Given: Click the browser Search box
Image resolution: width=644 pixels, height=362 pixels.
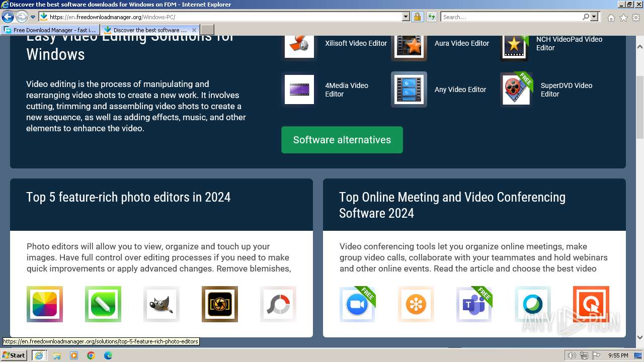Looking at the screenshot, I should 511,17.
